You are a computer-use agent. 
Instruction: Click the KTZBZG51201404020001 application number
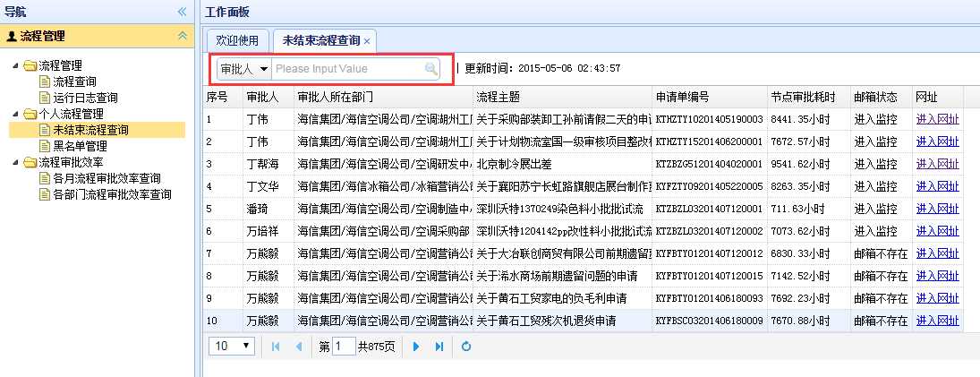point(710,165)
